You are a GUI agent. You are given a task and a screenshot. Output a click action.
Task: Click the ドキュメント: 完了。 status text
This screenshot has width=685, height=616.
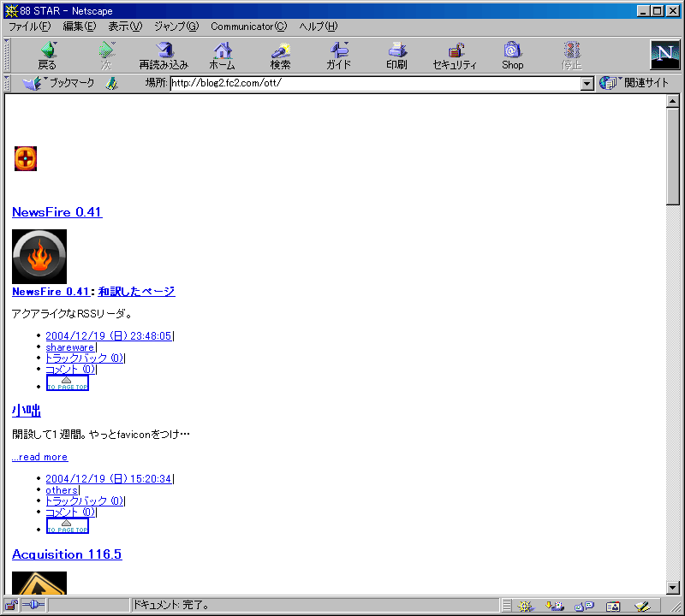point(170,605)
